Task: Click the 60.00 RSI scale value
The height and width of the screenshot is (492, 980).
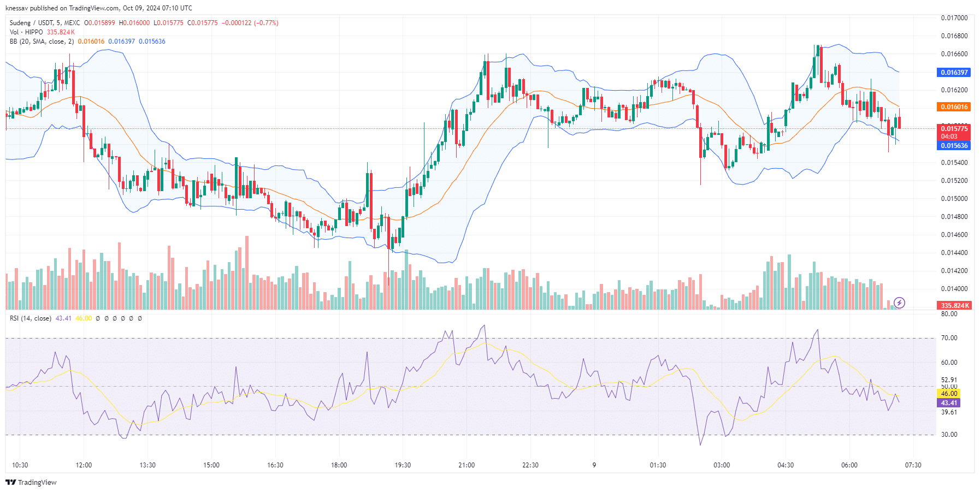Action: (x=949, y=363)
